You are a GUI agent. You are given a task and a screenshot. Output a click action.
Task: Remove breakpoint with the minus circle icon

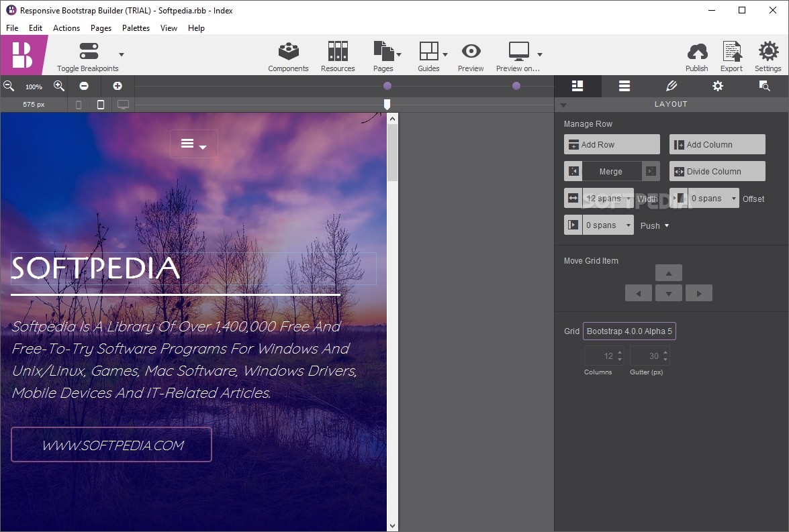pos(84,86)
